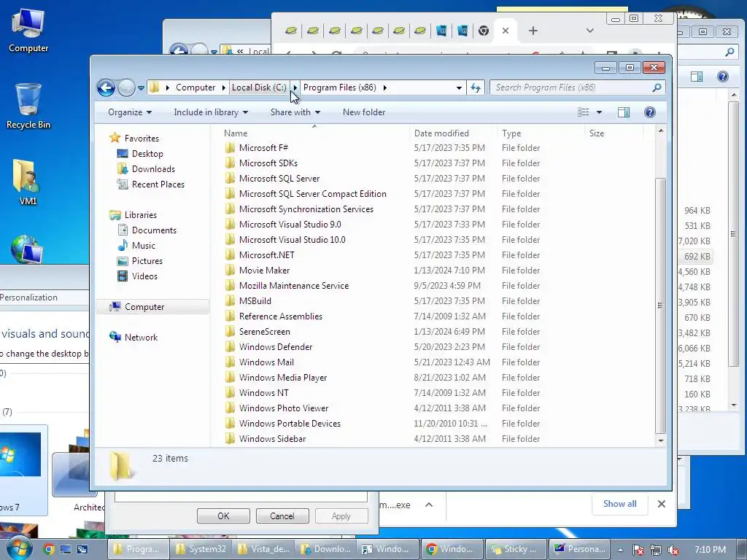Select the Windows Defender folder icon
Screen dimensions: 747x560
[230, 347]
